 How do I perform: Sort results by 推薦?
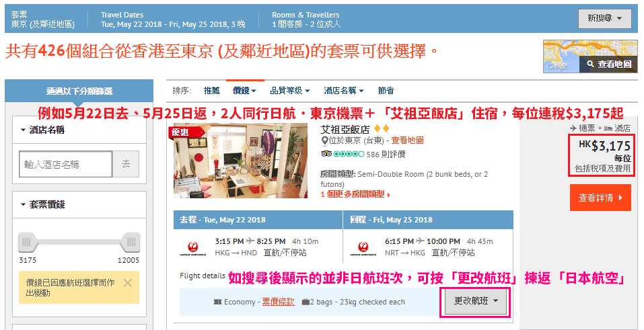click(x=211, y=91)
